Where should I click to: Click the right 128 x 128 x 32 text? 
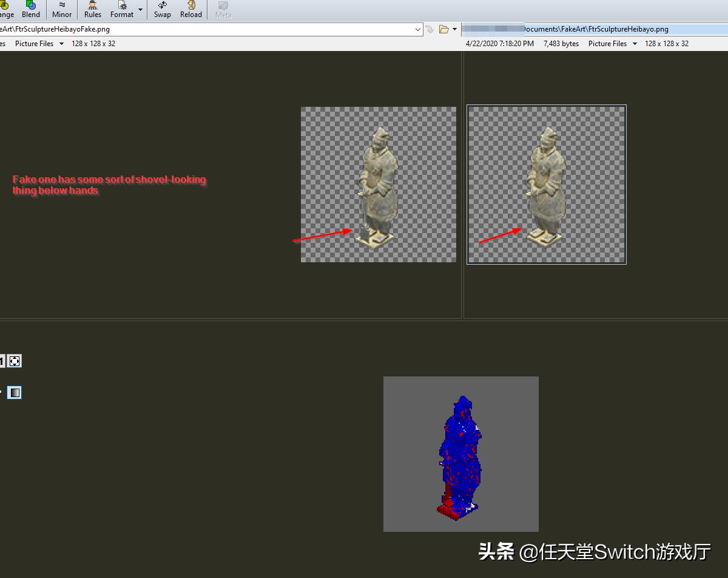[x=667, y=44]
